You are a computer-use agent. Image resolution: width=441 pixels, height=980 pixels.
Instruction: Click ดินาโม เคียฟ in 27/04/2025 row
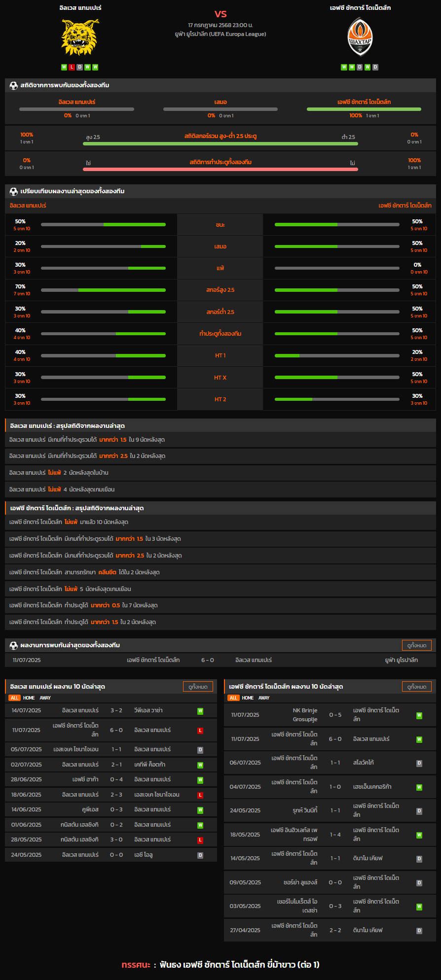point(368,931)
